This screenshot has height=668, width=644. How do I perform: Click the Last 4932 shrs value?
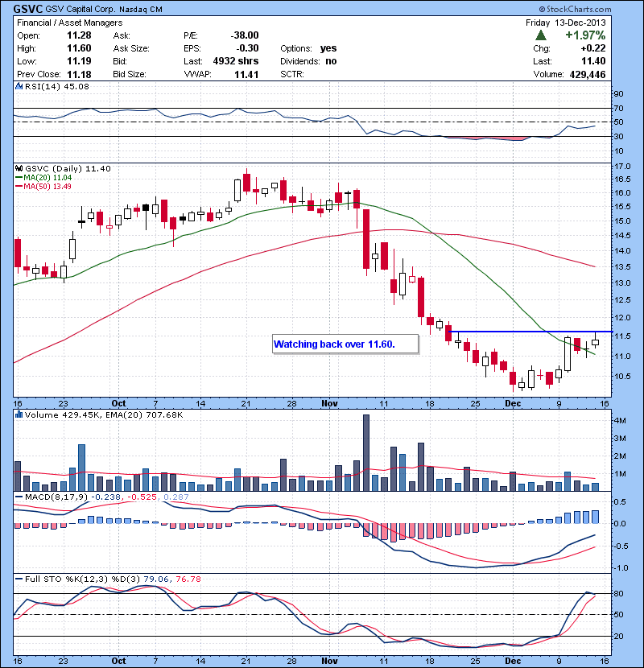coord(236,61)
